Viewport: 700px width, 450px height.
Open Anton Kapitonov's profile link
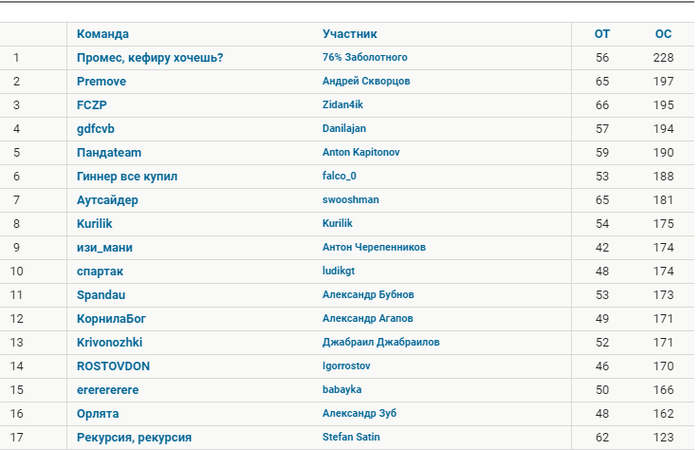click(x=361, y=152)
